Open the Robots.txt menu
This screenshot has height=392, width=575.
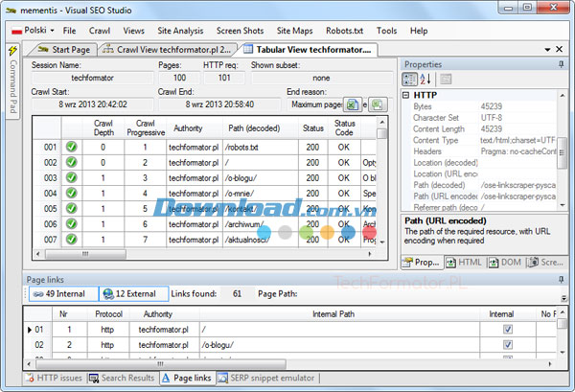coord(344,31)
